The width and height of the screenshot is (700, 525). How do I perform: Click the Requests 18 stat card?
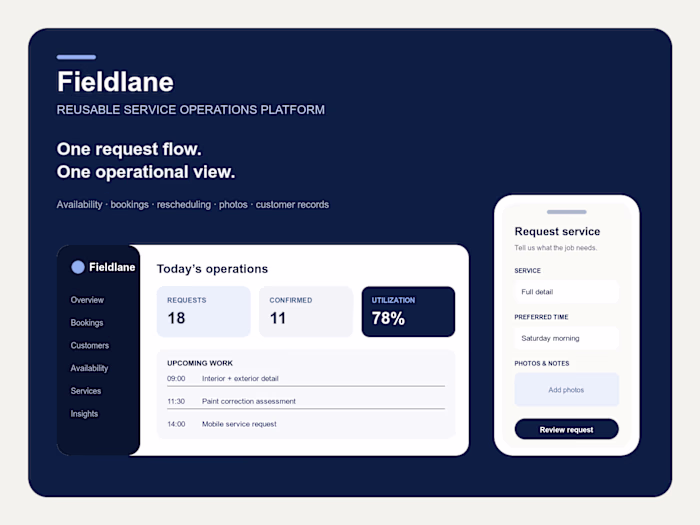coord(204,312)
